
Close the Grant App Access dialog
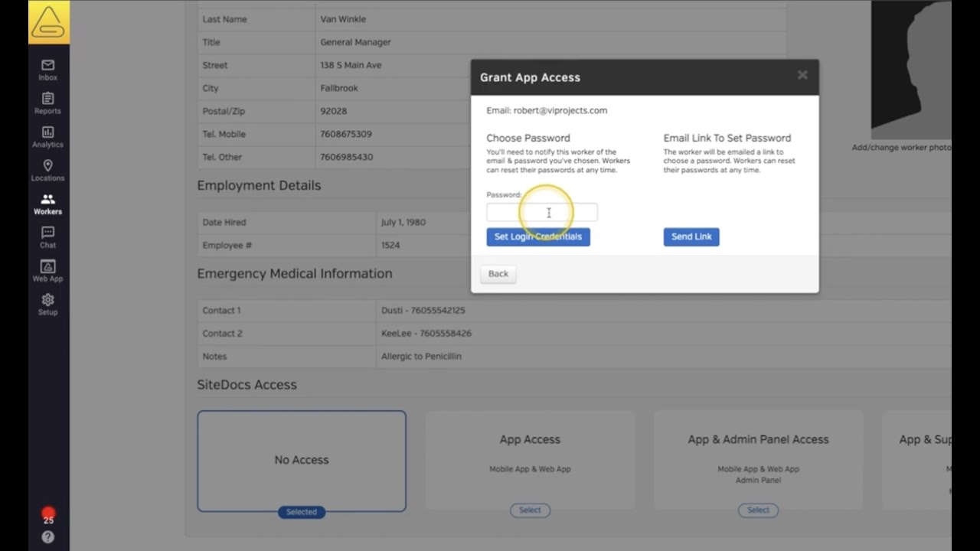click(802, 75)
